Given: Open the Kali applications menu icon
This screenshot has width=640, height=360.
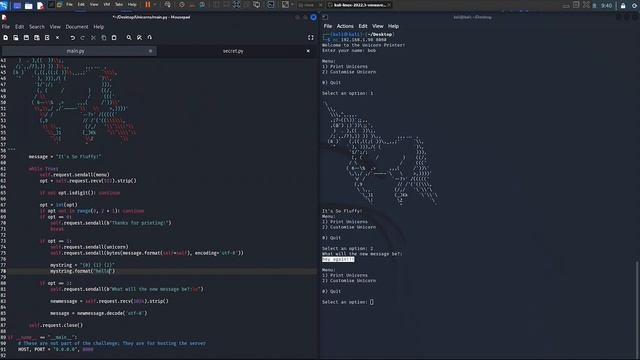Looking at the screenshot, I should tap(4, 5).
